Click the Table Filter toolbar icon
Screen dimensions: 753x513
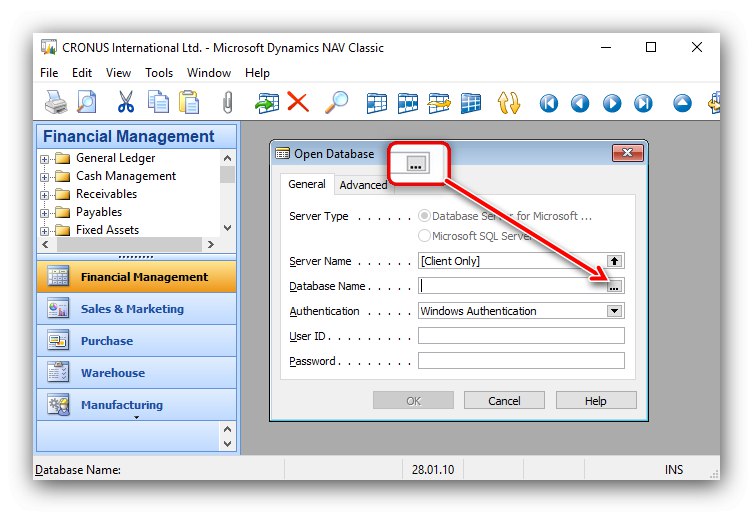coord(408,103)
